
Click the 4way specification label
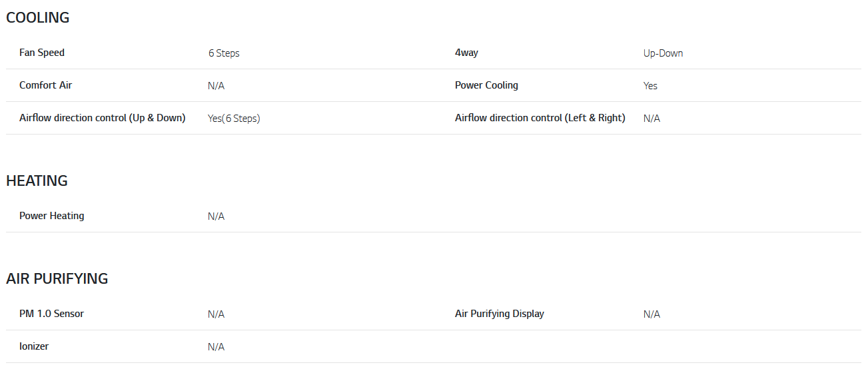tap(466, 53)
